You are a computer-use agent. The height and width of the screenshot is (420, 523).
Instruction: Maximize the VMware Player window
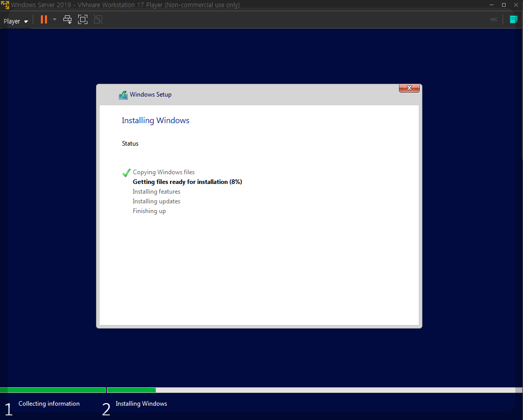coord(504,5)
